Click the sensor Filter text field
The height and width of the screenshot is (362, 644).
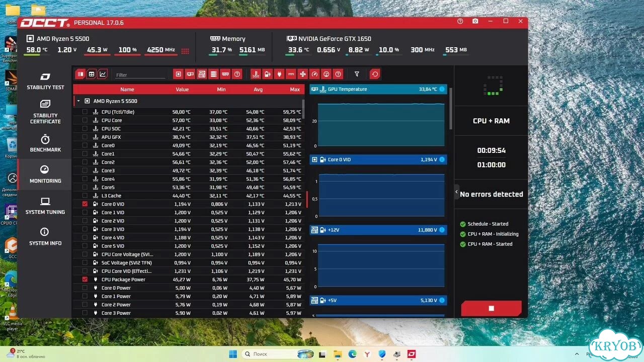(139, 75)
